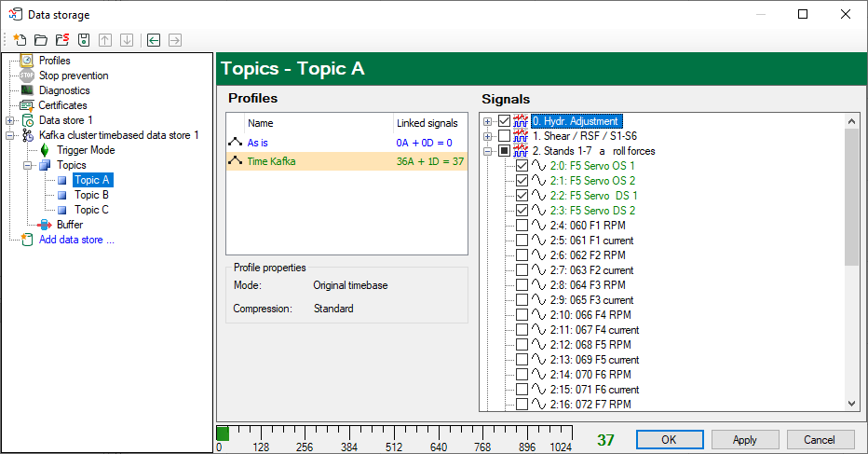
Task: Collapse the Topics tree node
Action: pos(27,165)
